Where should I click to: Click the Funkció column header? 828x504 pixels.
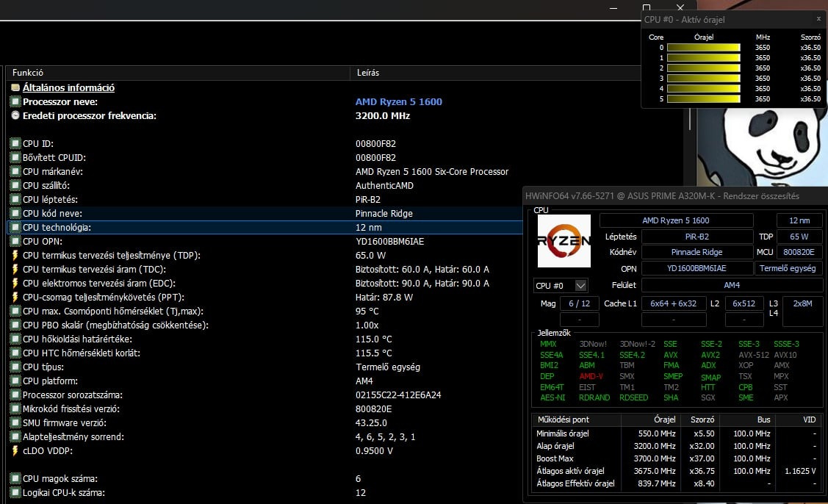178,73
